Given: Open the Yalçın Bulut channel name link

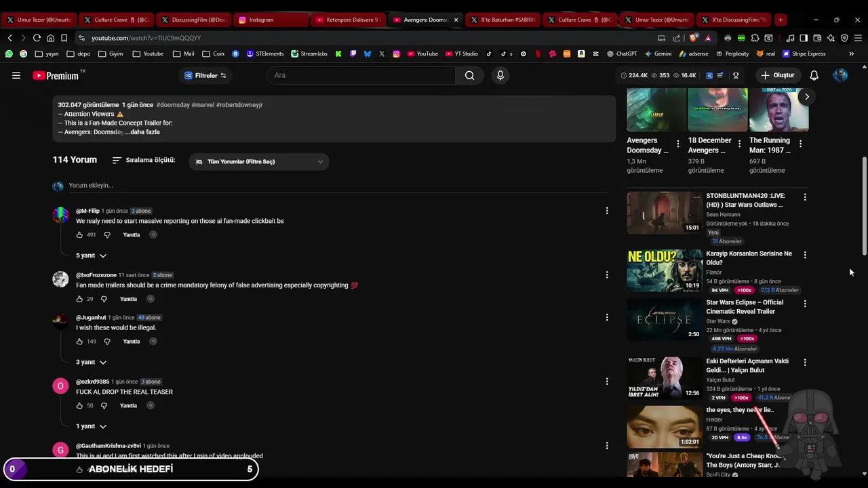Looking at the screenshot, I should point(720,380).
